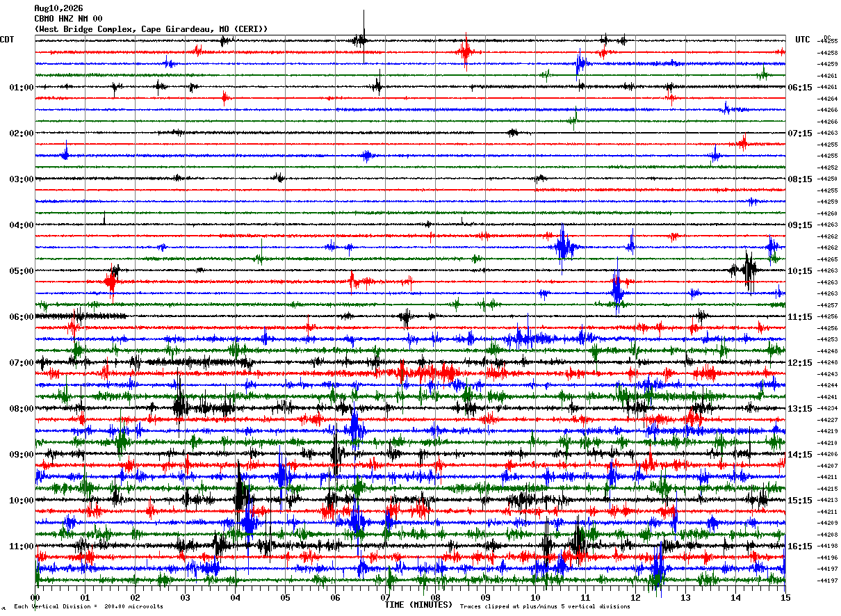Click the 09:15 UTC row label
The width and height of the screenshot is (841, 616).
[800, 225]
